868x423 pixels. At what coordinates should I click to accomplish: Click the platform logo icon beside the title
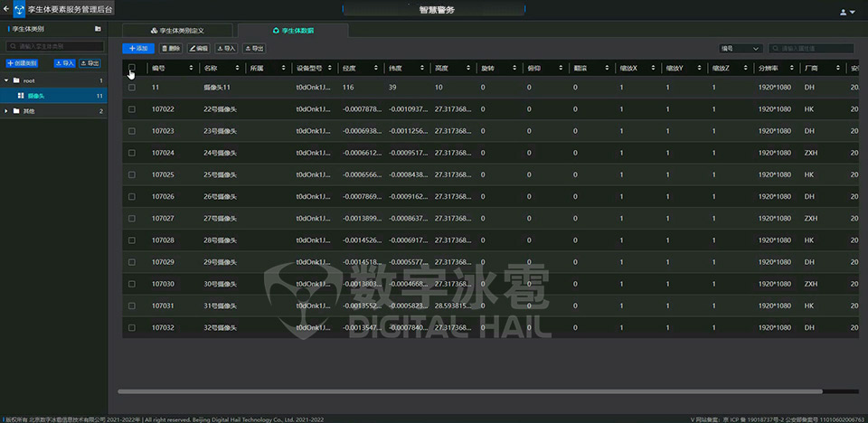tap(19, 10)
